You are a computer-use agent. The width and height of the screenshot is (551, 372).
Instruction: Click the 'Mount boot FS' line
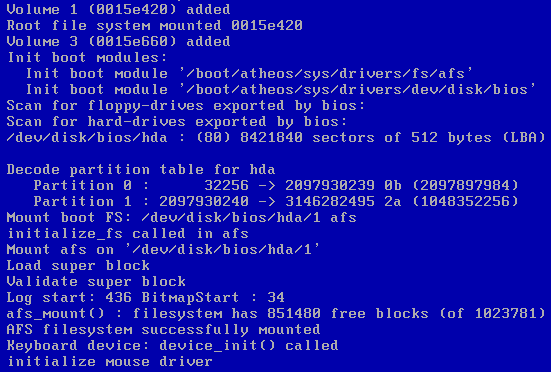tap(182, 218)
